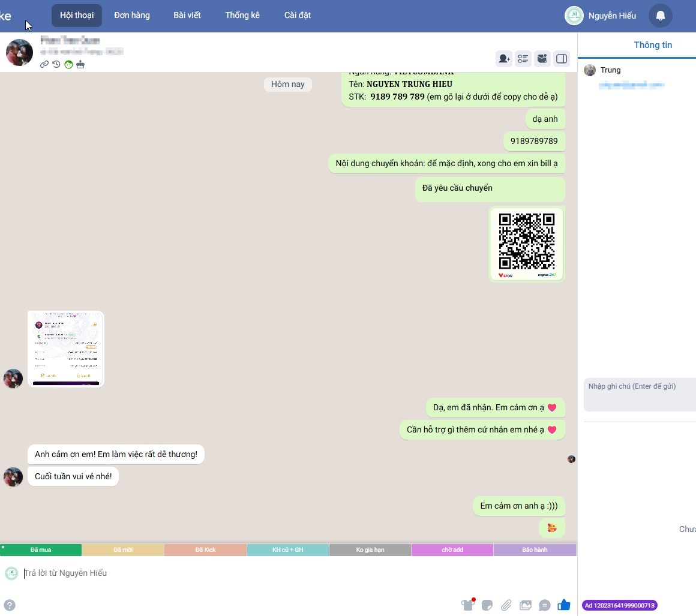Click the Ad ID badge
Screen dimensions: 696x616
619,605
